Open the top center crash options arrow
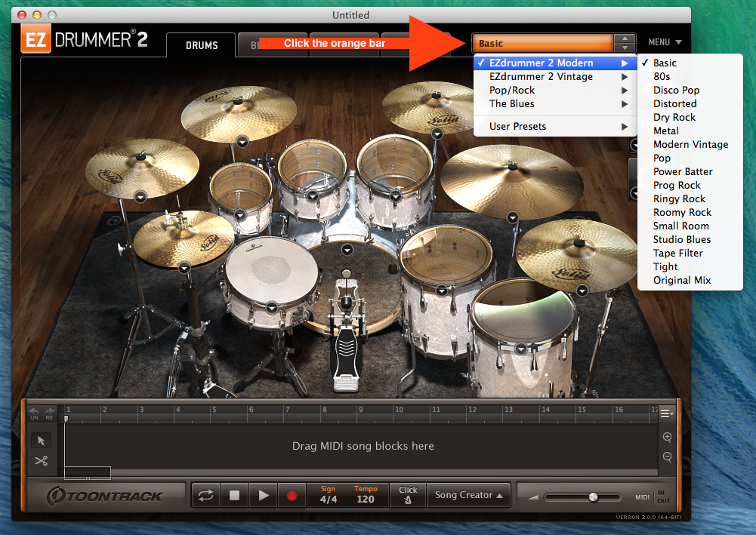The image size is (756, 535). pos(242,142)
